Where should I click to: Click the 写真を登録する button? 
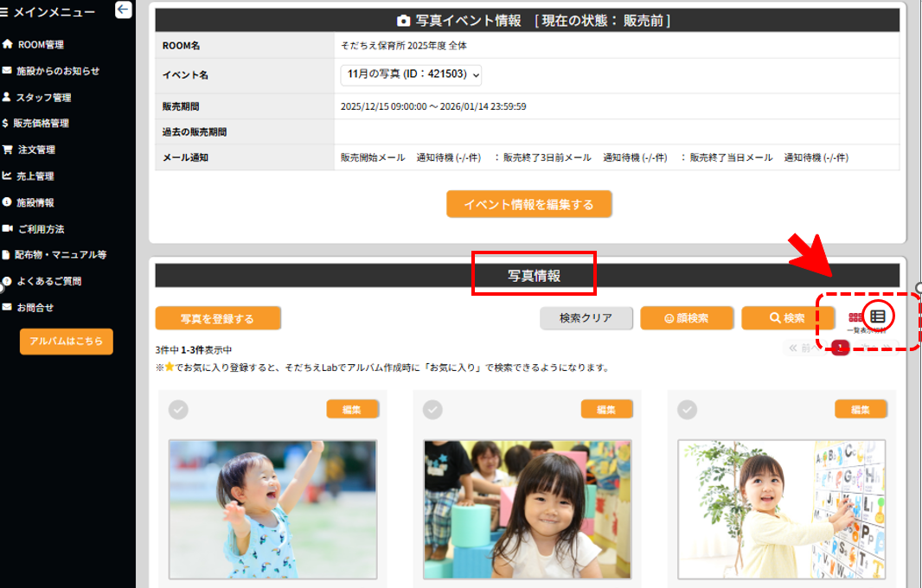(x=218, y=318)
